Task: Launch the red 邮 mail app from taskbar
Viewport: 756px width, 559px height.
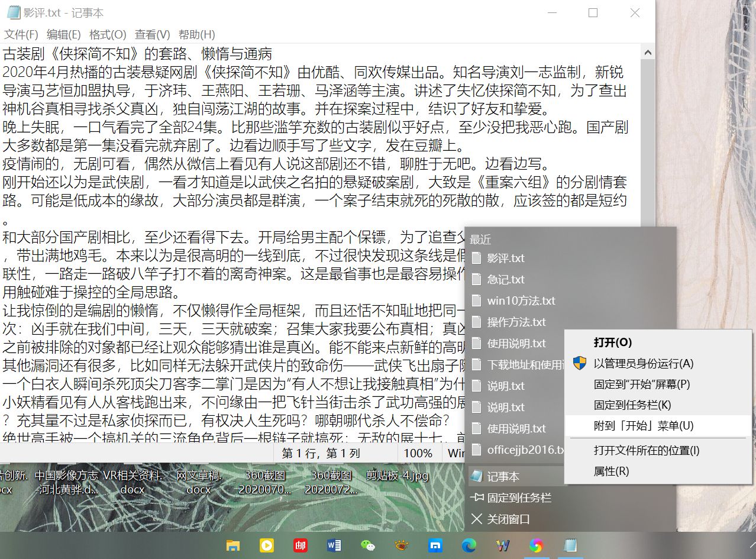Action: [x=301, y=545]
